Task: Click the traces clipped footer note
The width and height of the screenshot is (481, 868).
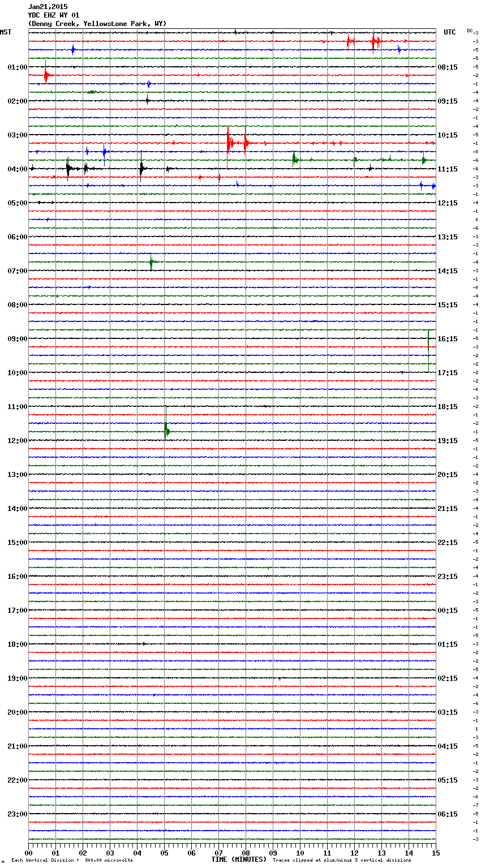Action: pyautogui.click(x=342, y=861)
